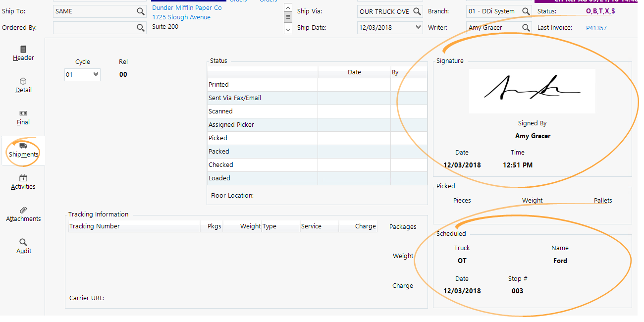Screen dimensions: 644x322
Task: Click the Orders tab link at top
Action: 238,1
